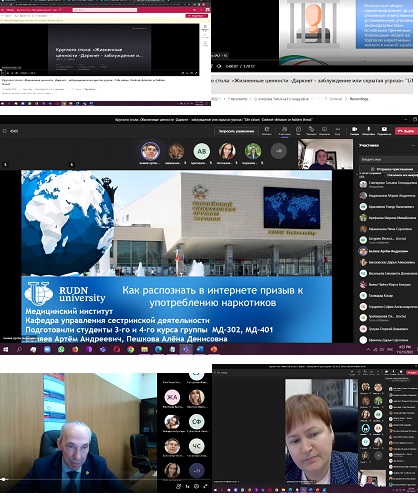Click the ЧС avatar in bottom-left window
Screen dimensions: 418x498
[197, 446]
